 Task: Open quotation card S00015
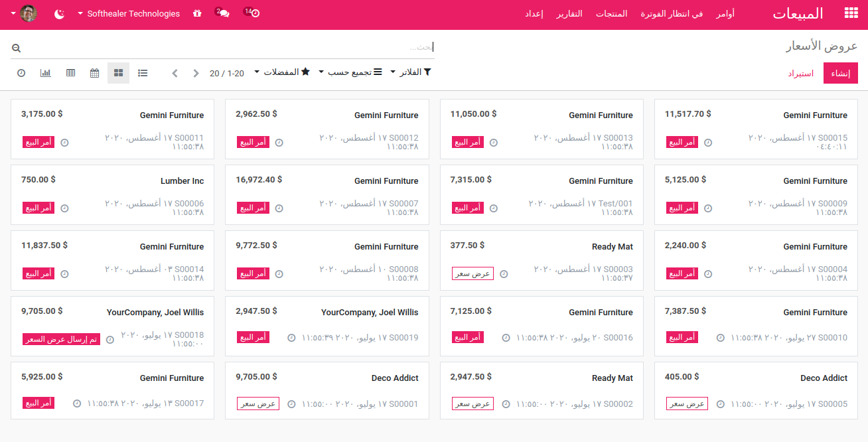(x=756, y=129)
